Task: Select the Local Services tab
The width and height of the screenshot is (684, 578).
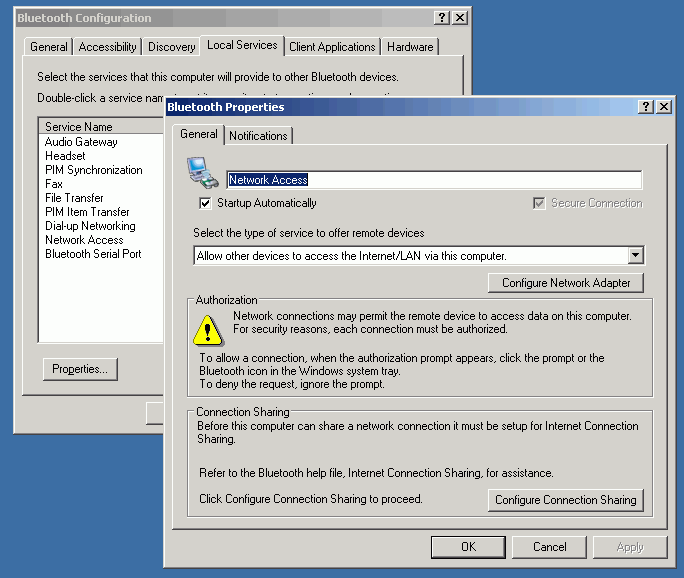Action: [242, 45]
